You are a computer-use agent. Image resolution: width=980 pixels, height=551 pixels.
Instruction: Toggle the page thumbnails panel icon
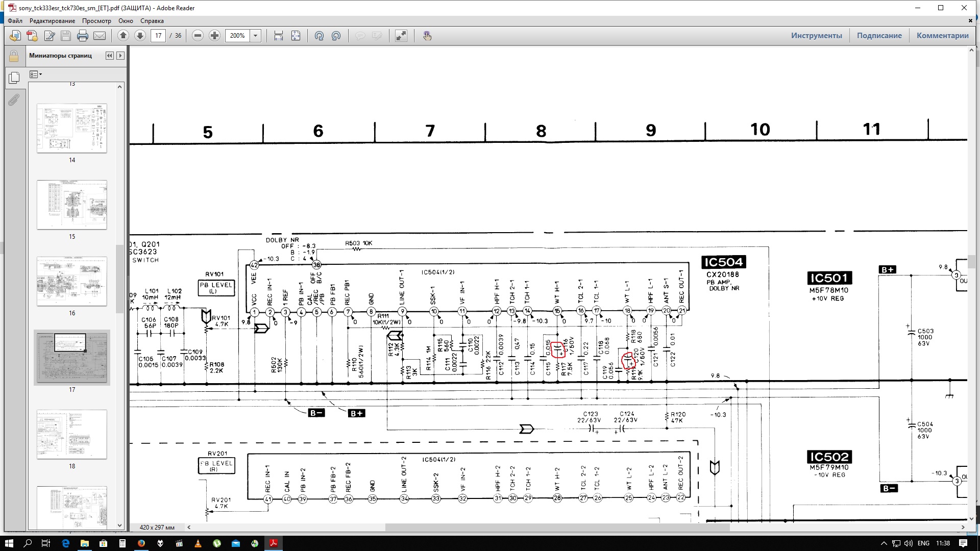tap(14, 78)
